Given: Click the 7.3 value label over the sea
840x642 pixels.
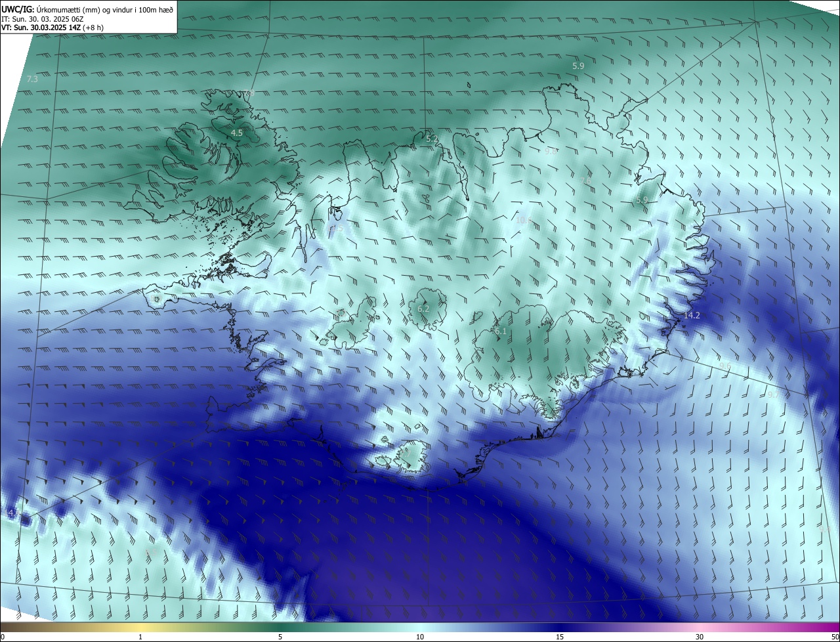Looking at the screenshot, I should (x=32, y=79).
